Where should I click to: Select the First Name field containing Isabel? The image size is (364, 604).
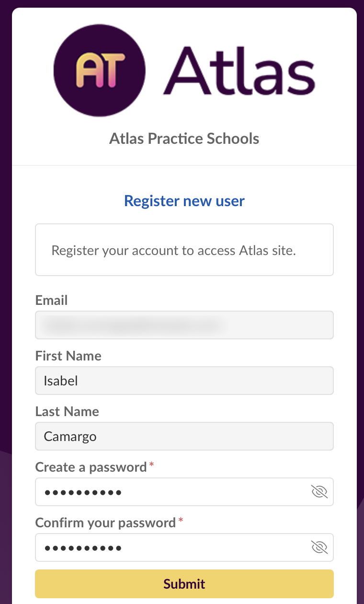[x=184, y=380]
